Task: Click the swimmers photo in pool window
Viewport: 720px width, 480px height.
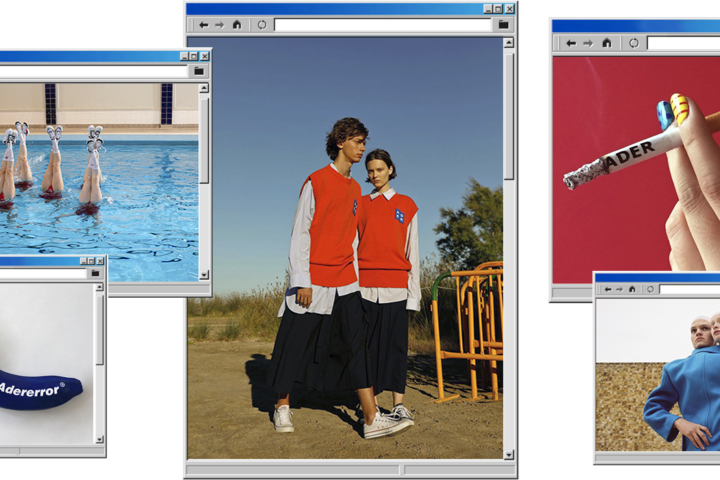Action: (x=99, y=182)
